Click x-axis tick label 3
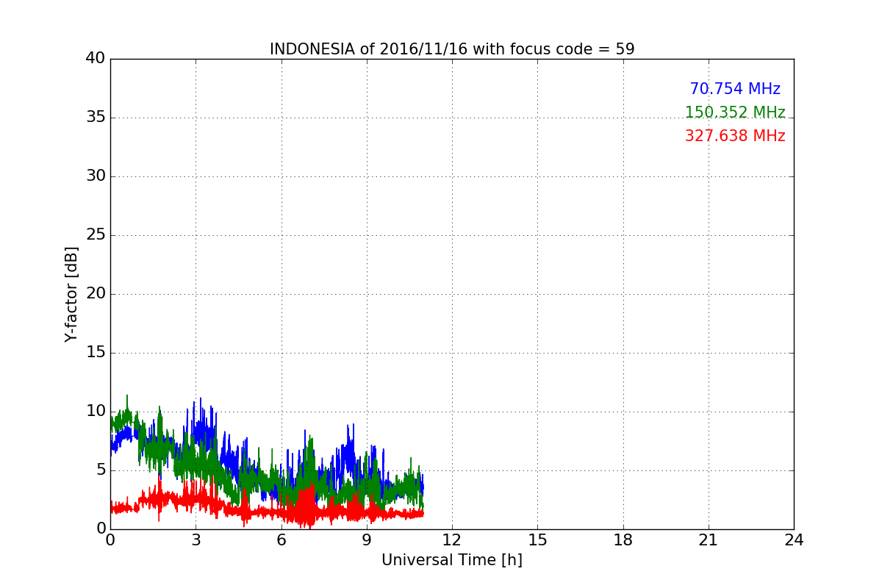The height and width of the screenshot is (588, 882). [196, 540]
